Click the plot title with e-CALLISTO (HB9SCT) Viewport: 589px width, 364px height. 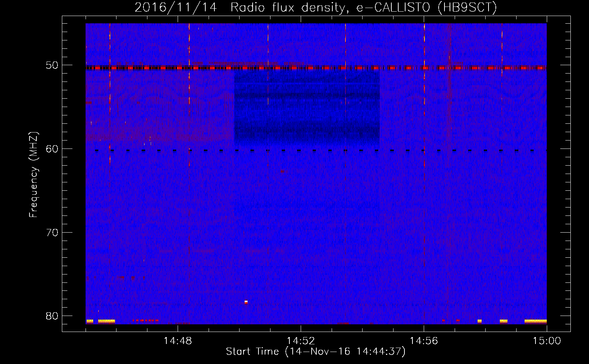(x=316, y=7)
